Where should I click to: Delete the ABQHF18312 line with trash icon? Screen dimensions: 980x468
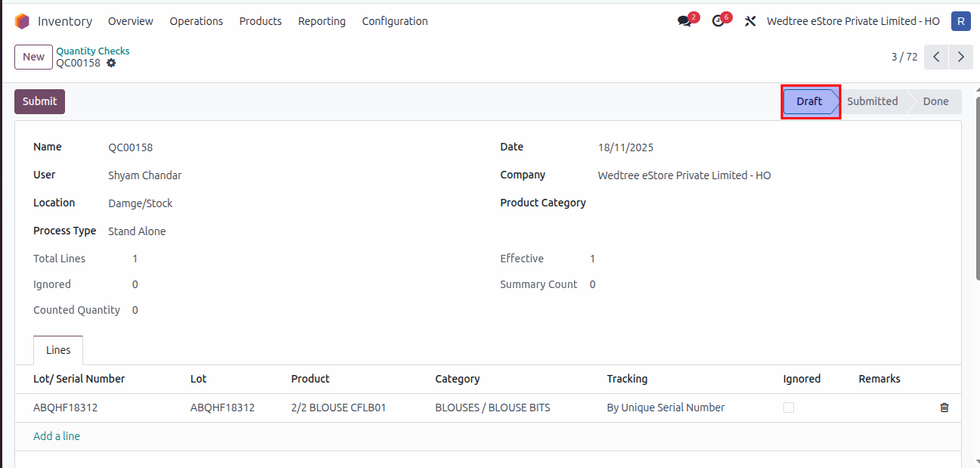click(944, 408)
